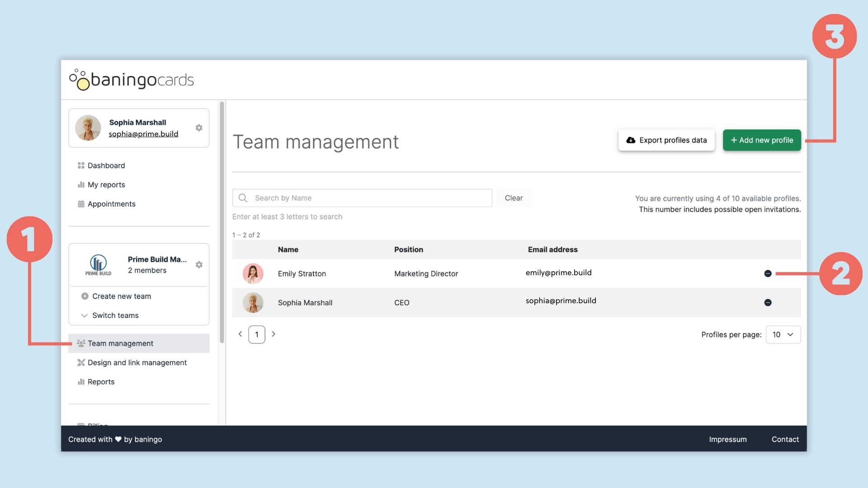Click the search magnifier icon
868x488 pixels.
pyautogui.click(x=243, y=198)
